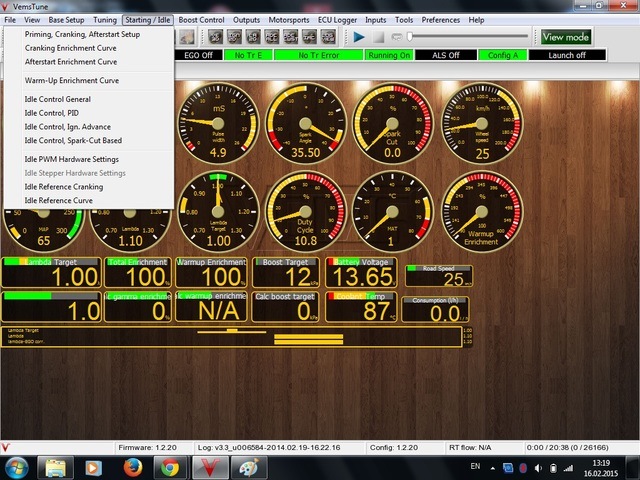Open the Boost Control menu

coord(201,20)
